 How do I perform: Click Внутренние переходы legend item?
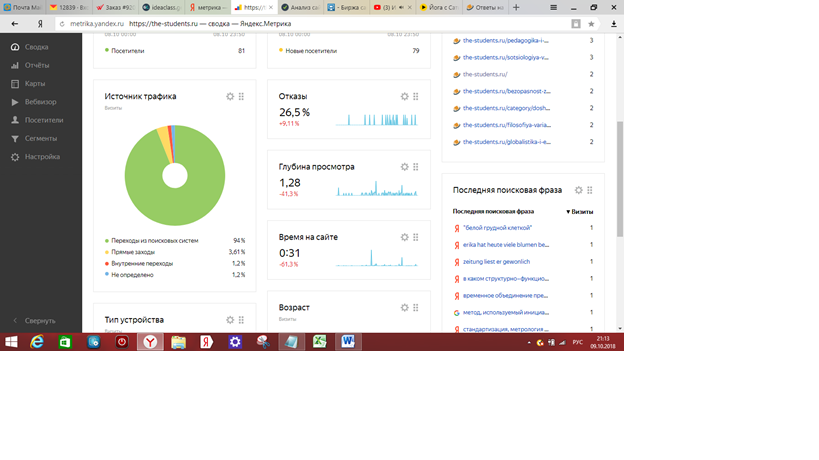(x=142, y=264)
